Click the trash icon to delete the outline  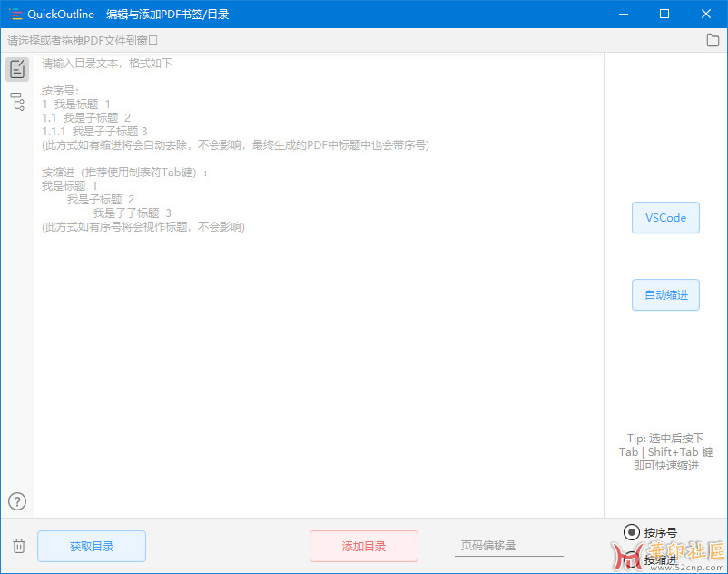click(18, 546)
